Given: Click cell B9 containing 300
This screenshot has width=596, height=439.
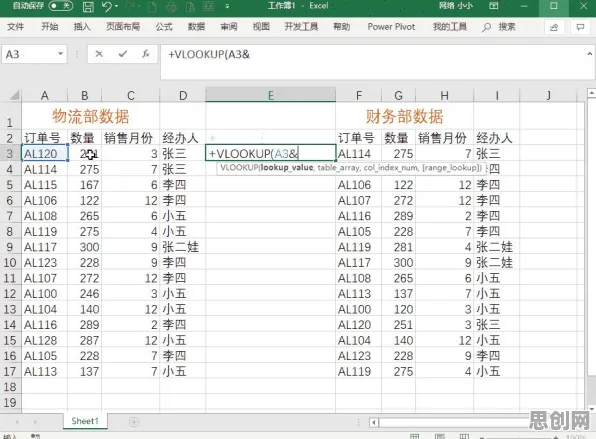Looking at the screenshot, I should pyautogui.click(x=84, y=247).
